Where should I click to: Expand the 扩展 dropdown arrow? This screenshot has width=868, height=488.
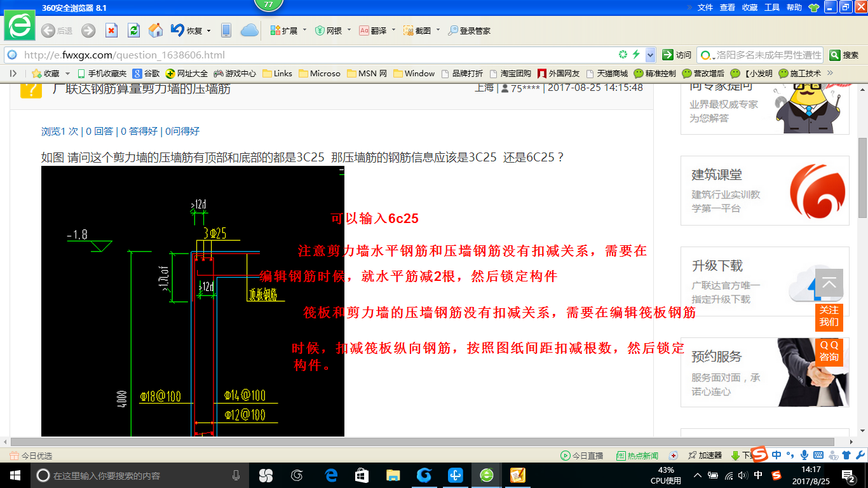[304, 30]
